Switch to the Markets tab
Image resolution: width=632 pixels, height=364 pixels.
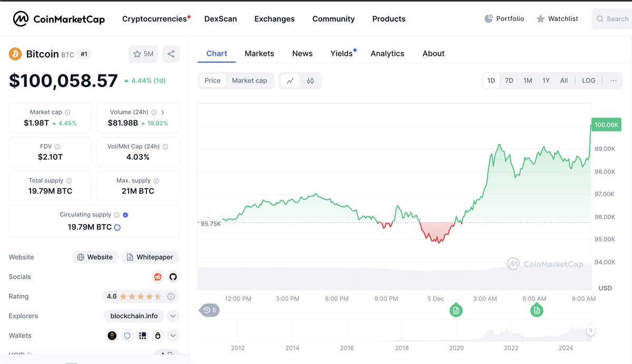[259, 53]
